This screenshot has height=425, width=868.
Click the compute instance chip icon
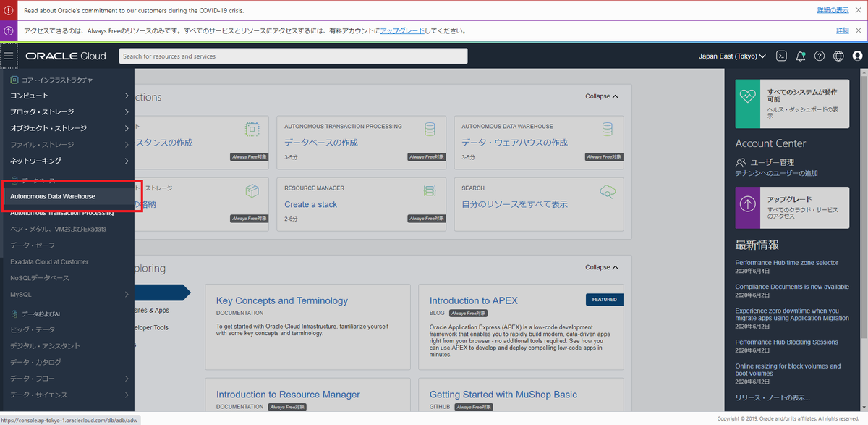coord(252,130)
